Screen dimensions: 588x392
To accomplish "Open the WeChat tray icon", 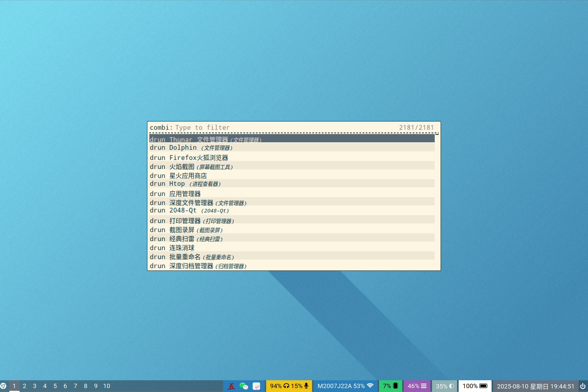I will click(244, 386).
